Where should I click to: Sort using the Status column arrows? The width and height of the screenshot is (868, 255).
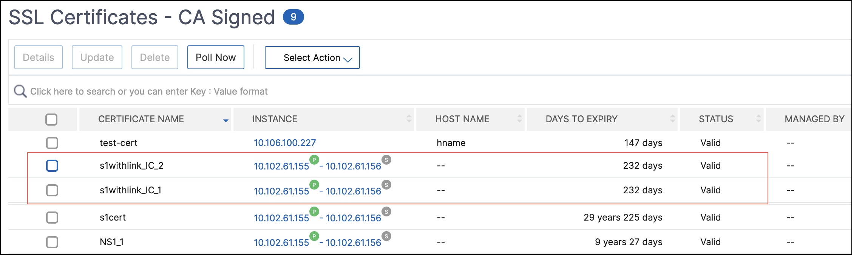[x=758, y=119]
